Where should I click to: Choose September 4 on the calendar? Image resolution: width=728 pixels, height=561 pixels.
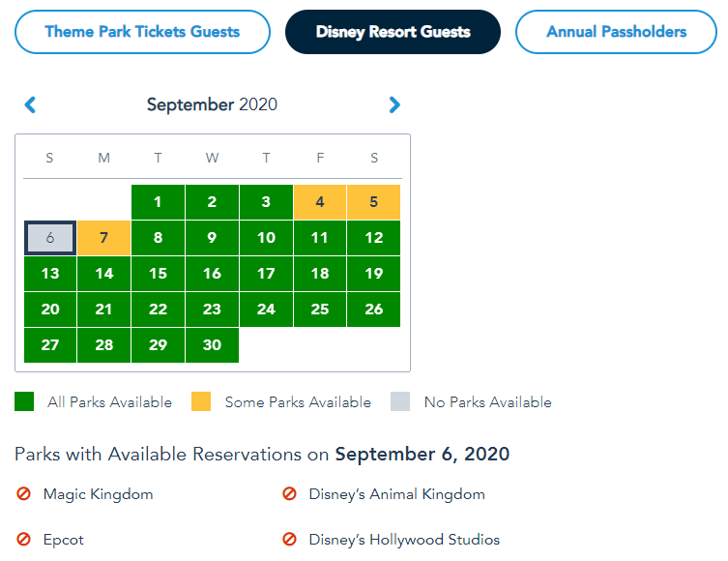[320, 202]
